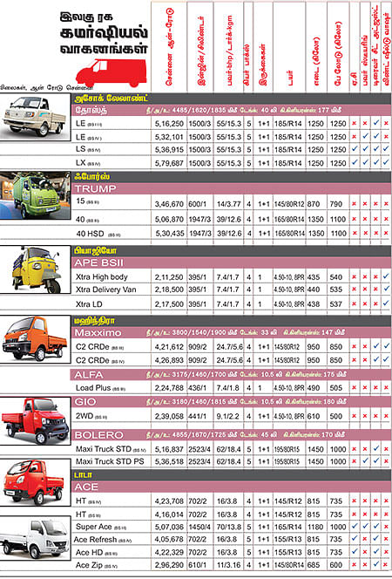Click the Ace HD variant label
This screenshot has height=579, width=392.
[x=89, y=553]
